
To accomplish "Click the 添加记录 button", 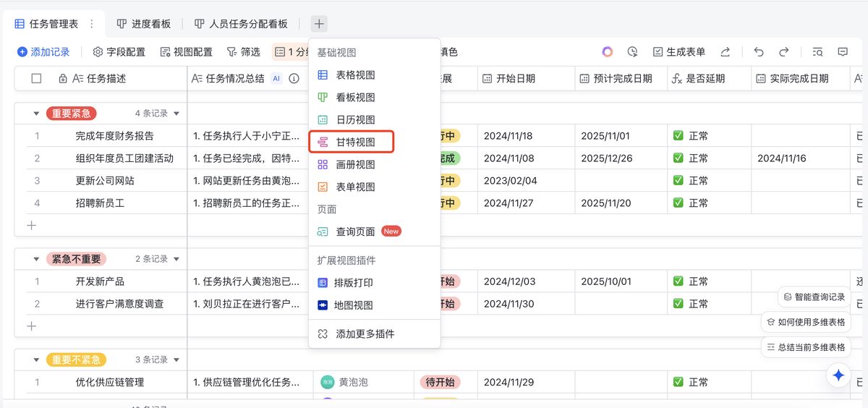I will point(43,52).
